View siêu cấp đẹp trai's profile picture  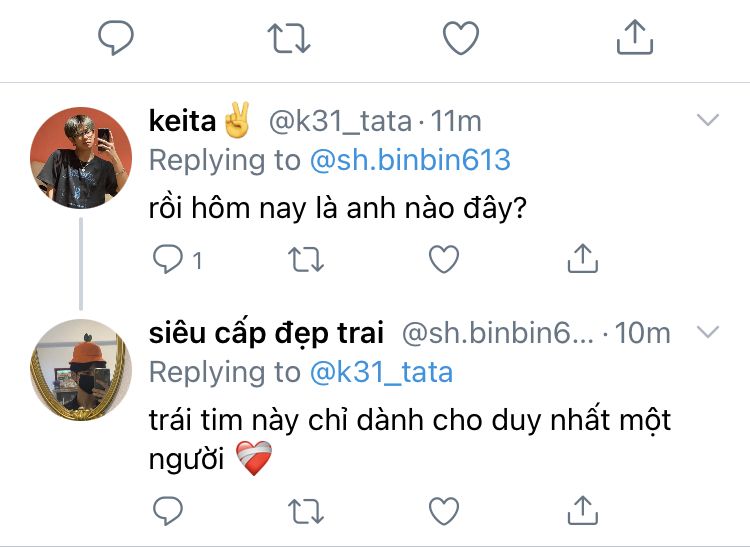coord(81,368)
